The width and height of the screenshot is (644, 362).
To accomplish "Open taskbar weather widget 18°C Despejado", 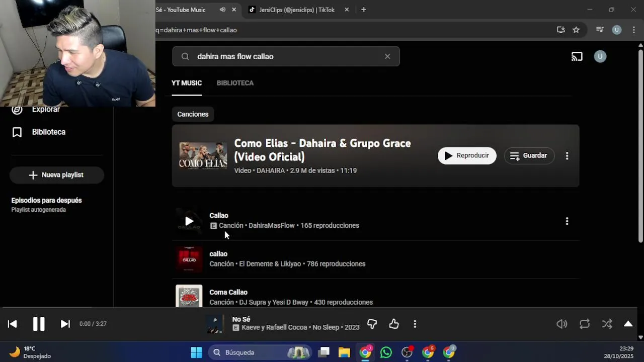I will click(x=30, y=352).
